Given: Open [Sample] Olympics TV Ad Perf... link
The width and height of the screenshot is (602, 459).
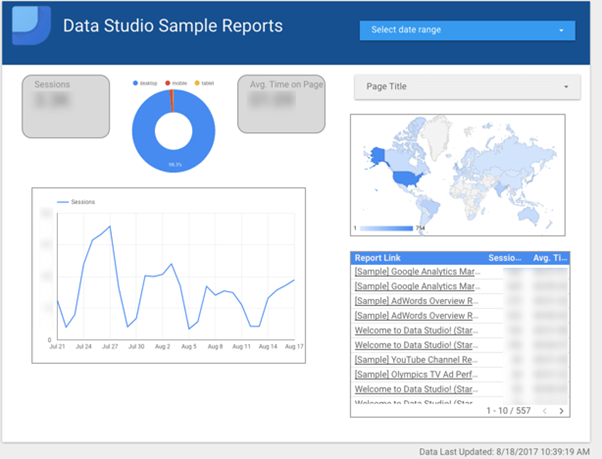Looking at the screenshot, I should (416, 374).
